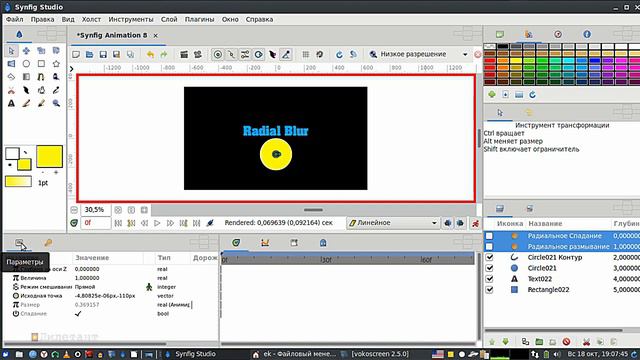Open the Preview camera icon

pyautogui.click(x=198, y=54)
